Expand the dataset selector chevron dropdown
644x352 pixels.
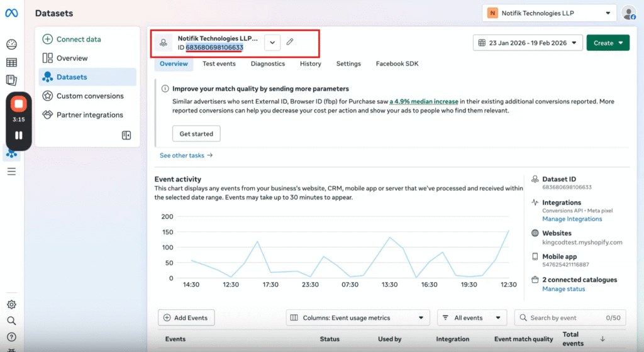coord(272,42)
